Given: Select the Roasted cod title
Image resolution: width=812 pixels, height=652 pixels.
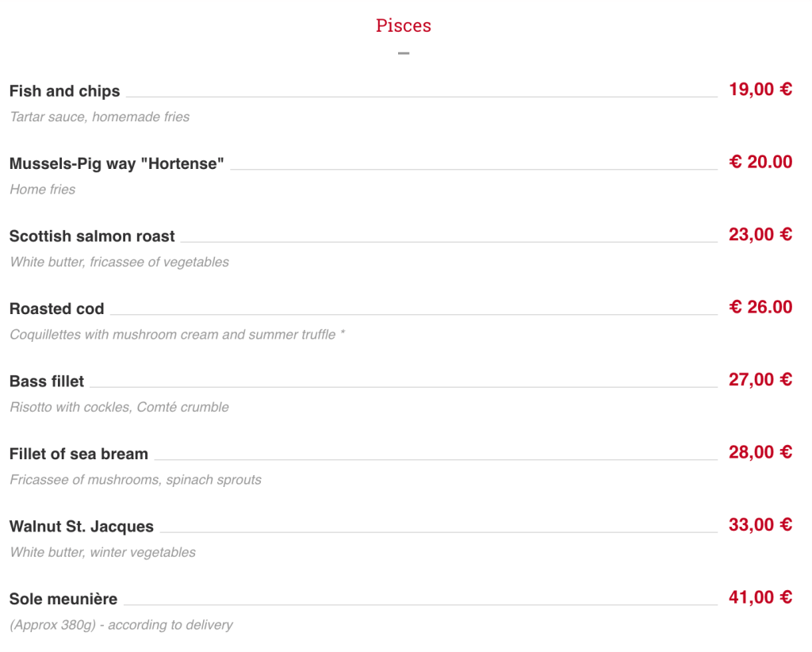Looking at the screenshot, I should (x=56, y=309).
